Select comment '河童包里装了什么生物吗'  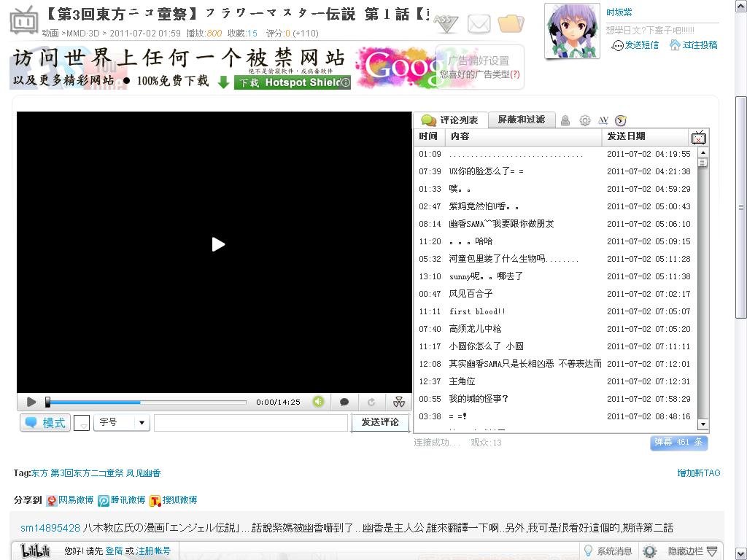pyautogui.click(x=555, y=259)
